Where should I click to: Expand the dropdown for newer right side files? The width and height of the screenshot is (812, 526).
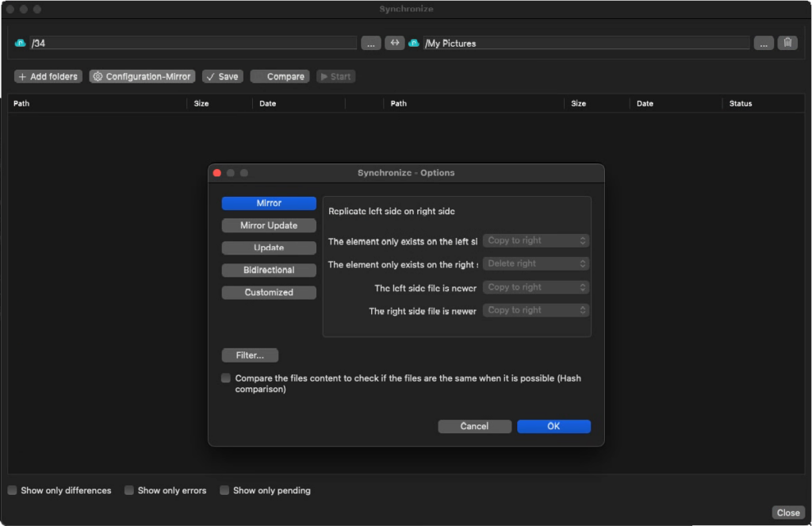coord(535,309)
